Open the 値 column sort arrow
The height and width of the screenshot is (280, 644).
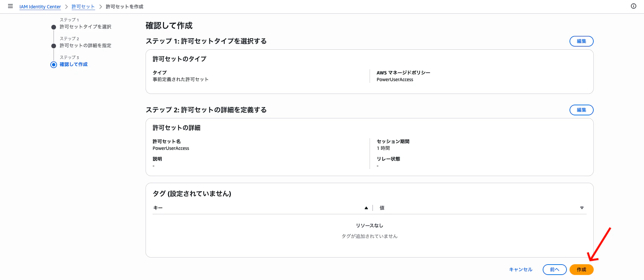click(582, 208)
